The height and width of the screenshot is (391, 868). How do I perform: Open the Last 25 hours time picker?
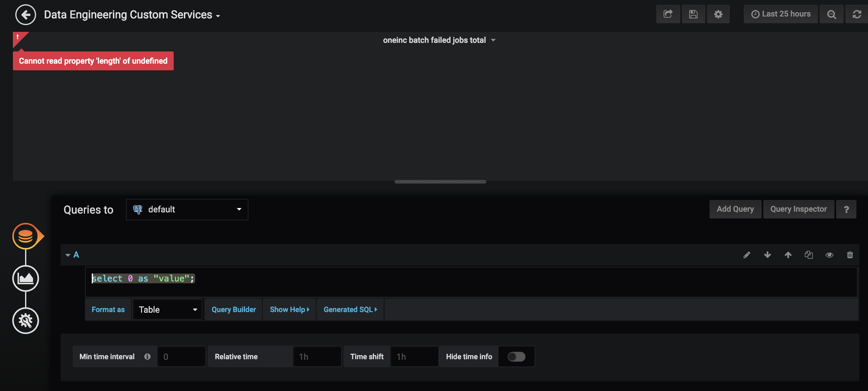[781, 14]
